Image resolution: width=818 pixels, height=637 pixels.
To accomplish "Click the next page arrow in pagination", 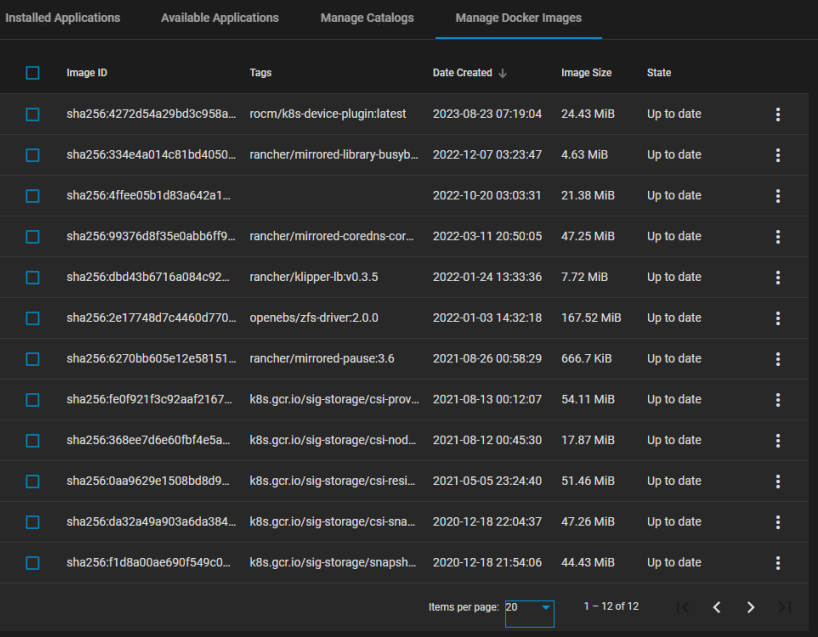I will click(750, 607).
